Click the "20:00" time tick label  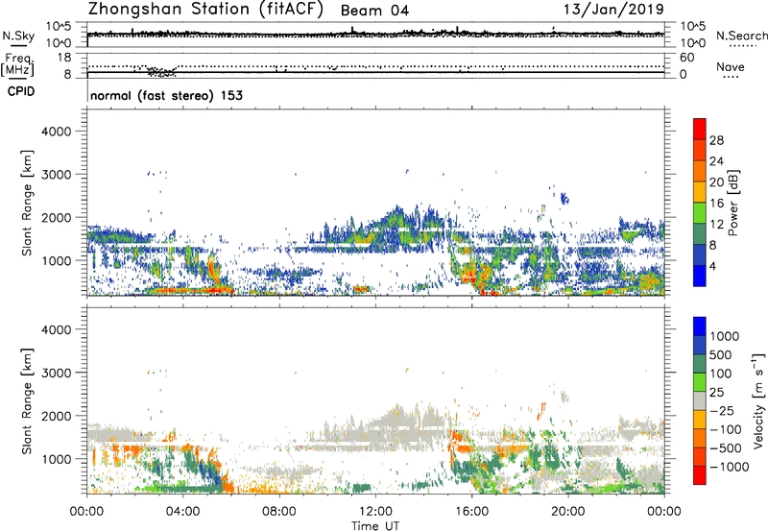point(568,512)
